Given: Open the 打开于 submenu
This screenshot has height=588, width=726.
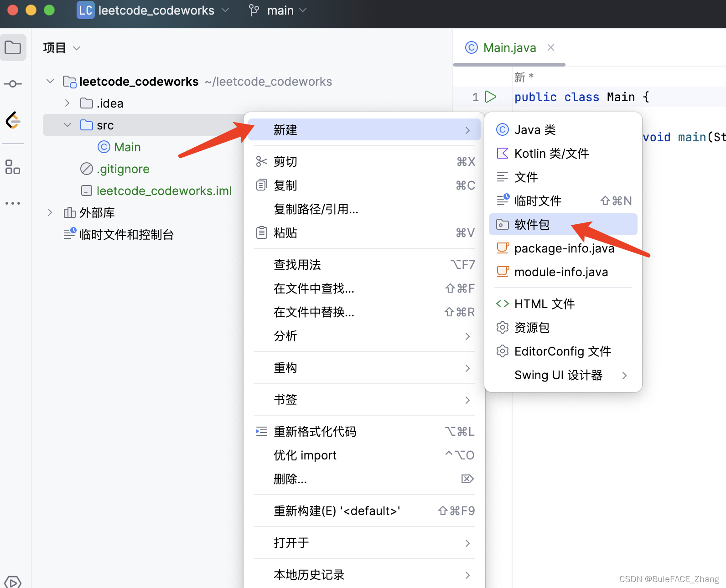Looking at the screenshot, I should [364, 542].
